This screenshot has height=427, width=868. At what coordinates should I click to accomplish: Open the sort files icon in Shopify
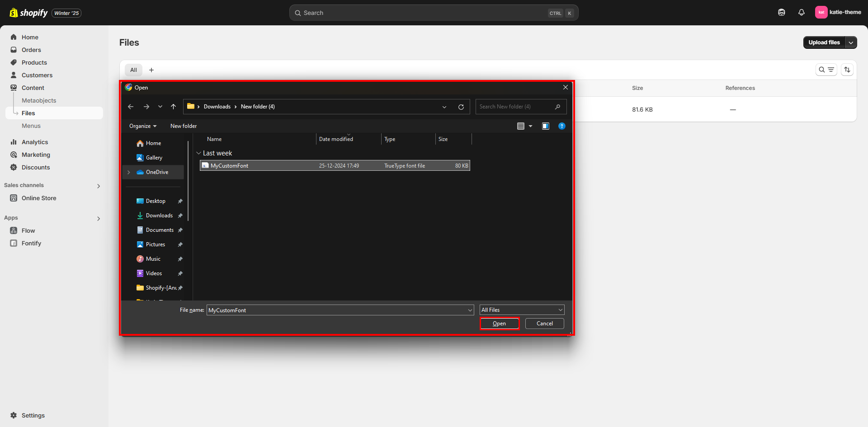[x=847, y=70]
